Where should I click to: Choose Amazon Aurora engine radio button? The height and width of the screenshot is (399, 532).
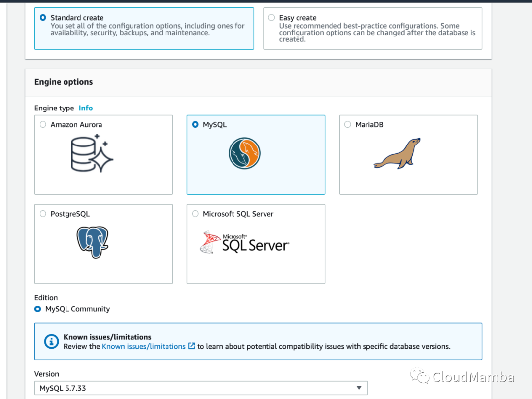pos(43,125)
